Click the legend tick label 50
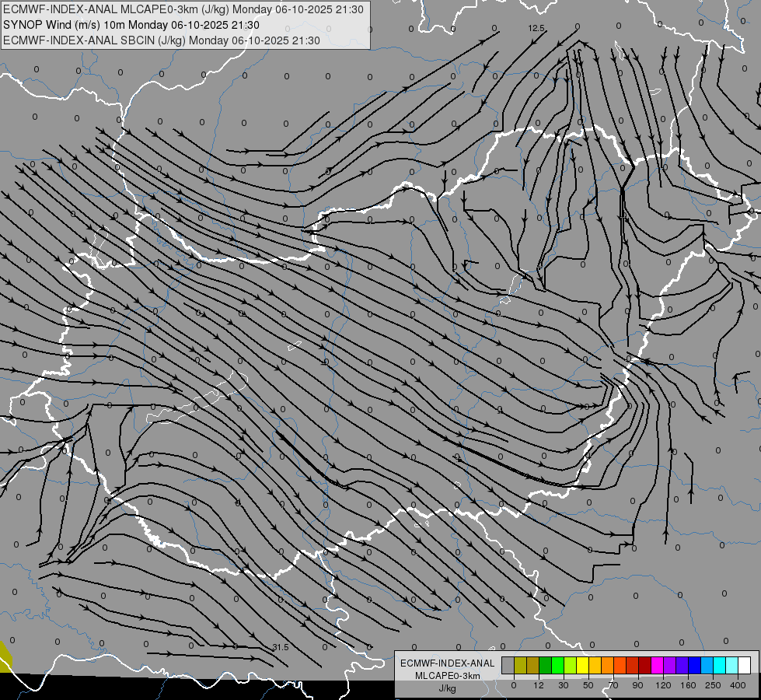761x700 pixels. 588,685
